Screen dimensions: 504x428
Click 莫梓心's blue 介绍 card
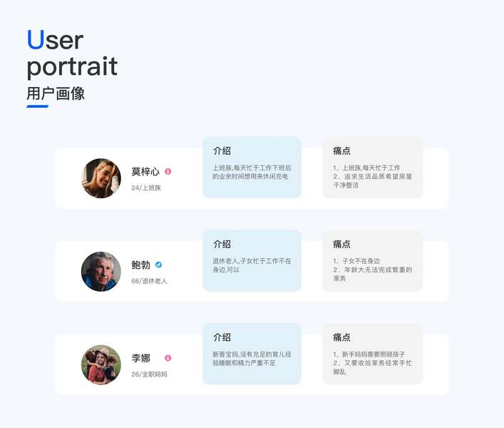click(252, 167)
